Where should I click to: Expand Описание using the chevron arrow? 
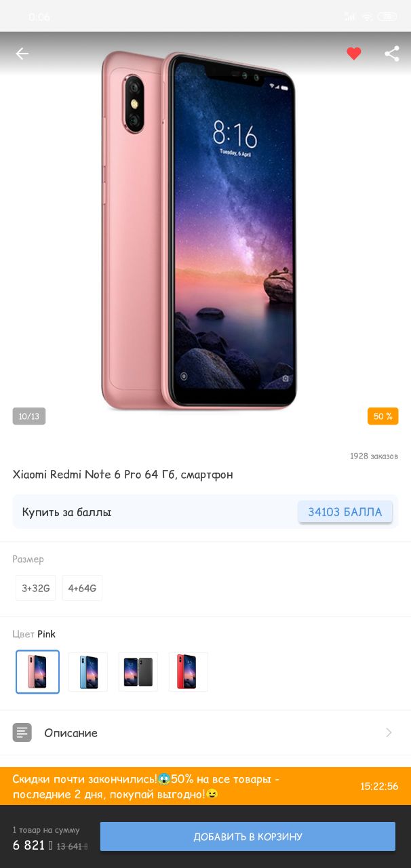[x=389, y=732]
